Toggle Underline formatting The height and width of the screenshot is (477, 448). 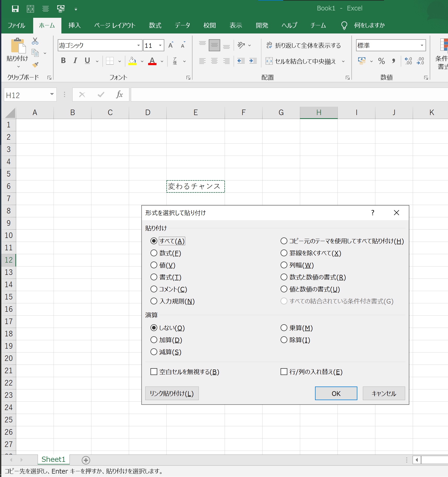[x=87, y=61]
